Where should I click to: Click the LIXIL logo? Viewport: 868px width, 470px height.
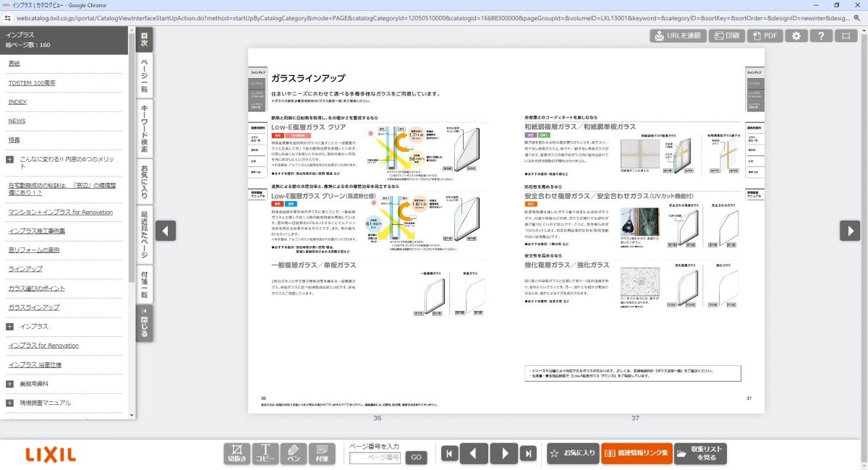[51, 454]
